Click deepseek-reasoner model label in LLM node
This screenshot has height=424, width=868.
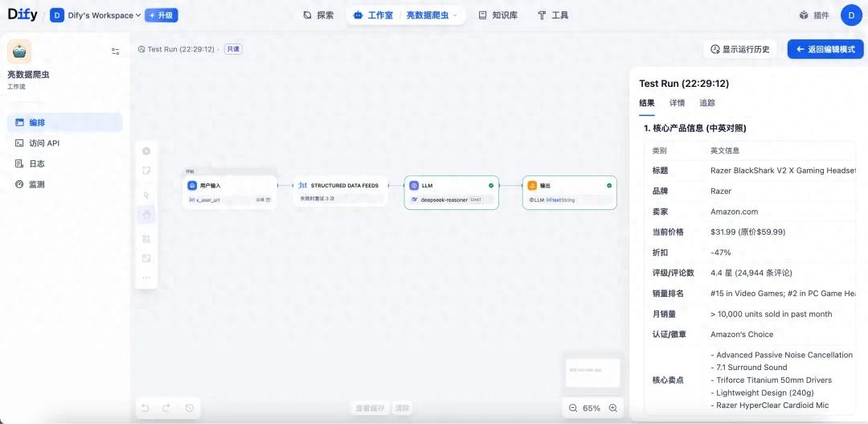[444, 200]
